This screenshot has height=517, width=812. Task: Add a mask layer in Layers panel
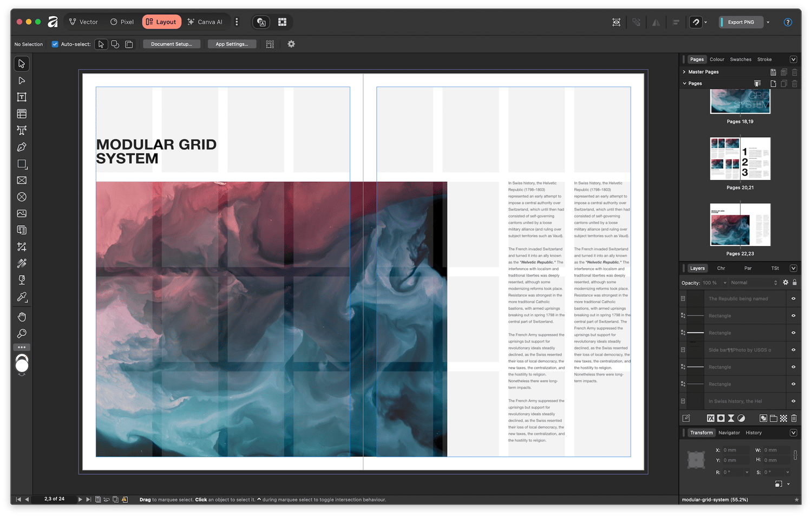click(721, 418)
